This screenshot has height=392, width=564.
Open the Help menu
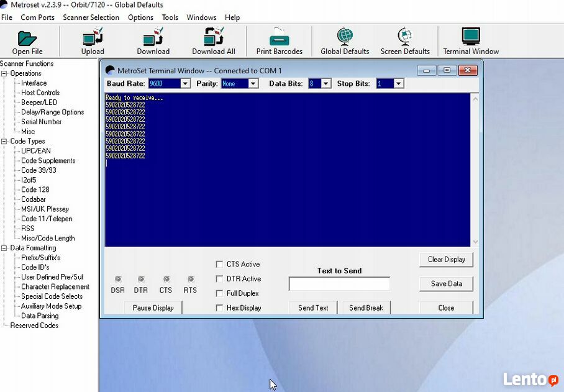coord(232,17)
